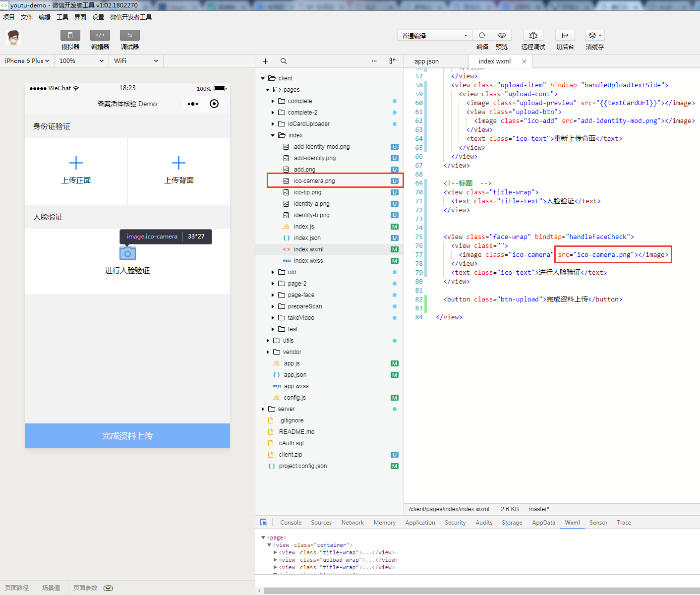
Task: Click the horizontal scrollbar at bottom
Action: pos(481,591)
